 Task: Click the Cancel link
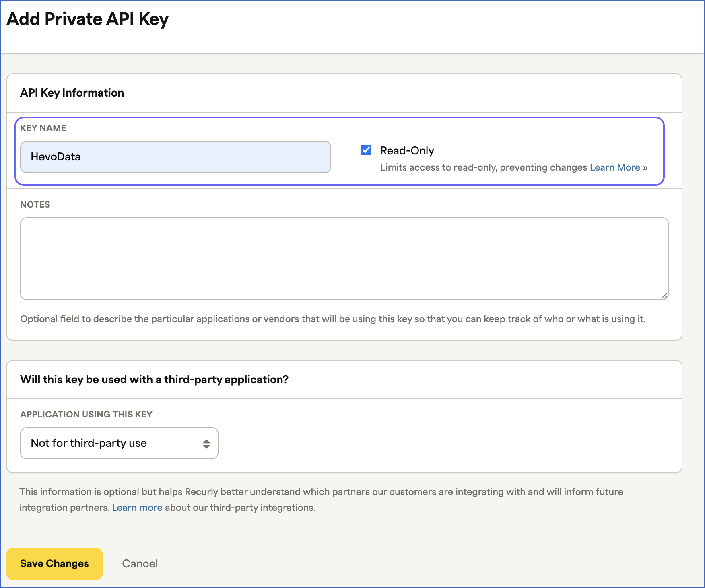[x=140, y=563]
